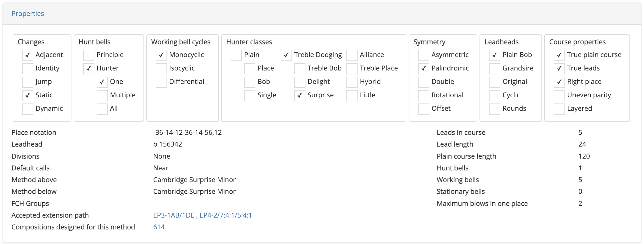Image resolution: width=644 pixels, height=245 pixels.
Task: Check the Dynamic changes checkbox
Action: click(x=28, y=109)
